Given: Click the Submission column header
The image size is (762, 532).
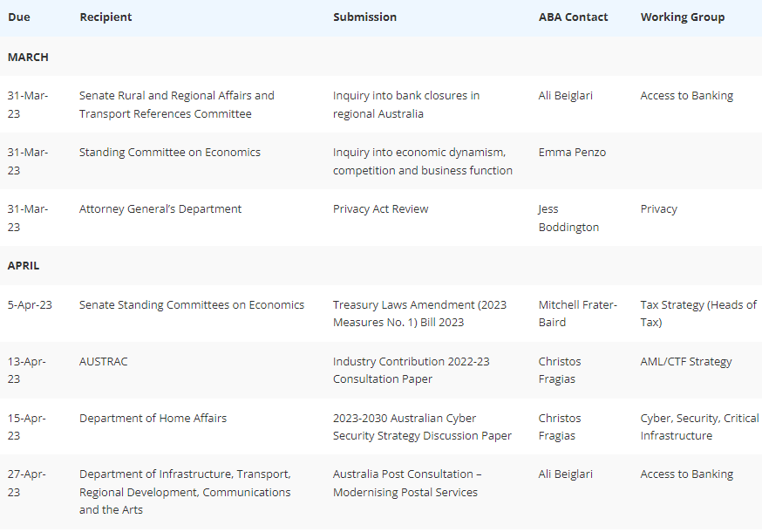Looking at the screenshot, I should [x=365, y=17].
